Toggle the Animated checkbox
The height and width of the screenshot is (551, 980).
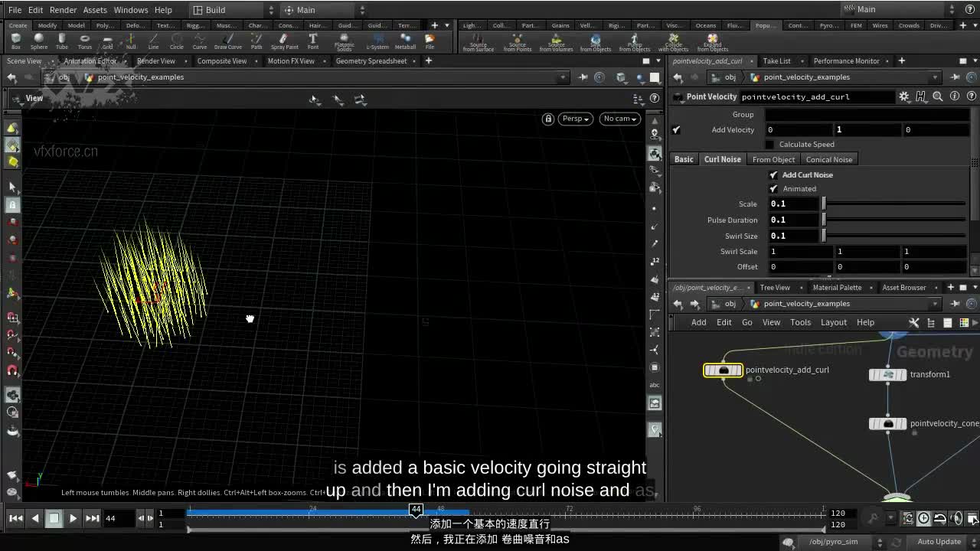[773, 189]
